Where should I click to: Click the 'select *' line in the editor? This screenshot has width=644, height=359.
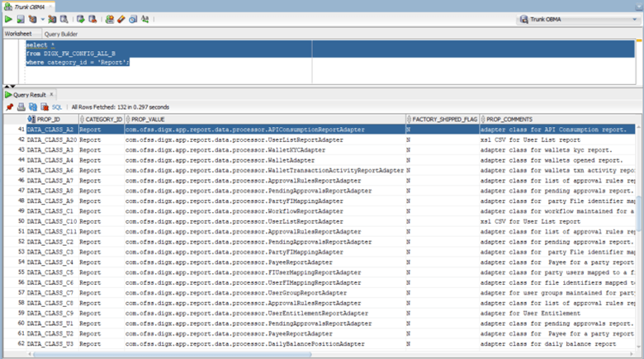[x=40, y=45]
